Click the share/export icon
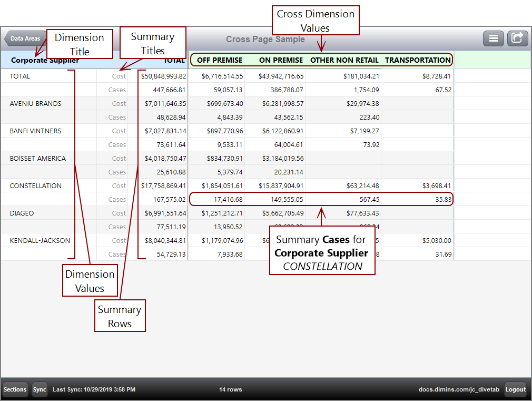The height and width of the screenshot is (401, 532). point(517,38)
